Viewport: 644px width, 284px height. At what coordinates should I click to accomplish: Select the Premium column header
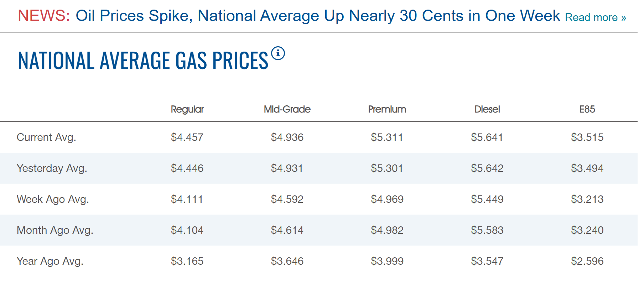[x=387, y=109]
